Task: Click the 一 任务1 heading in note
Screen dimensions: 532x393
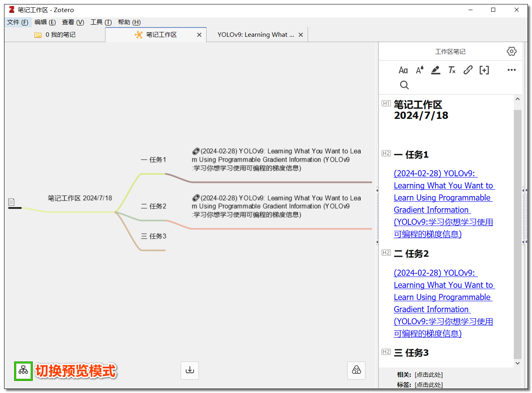Action: pos(411,154)
